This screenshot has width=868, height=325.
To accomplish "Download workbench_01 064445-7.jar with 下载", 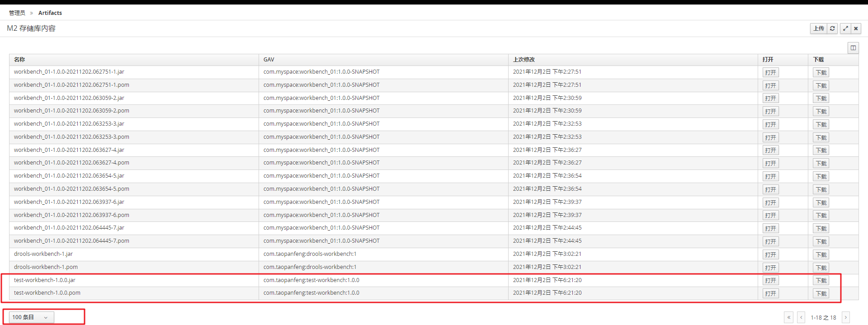I will point(821,229).
